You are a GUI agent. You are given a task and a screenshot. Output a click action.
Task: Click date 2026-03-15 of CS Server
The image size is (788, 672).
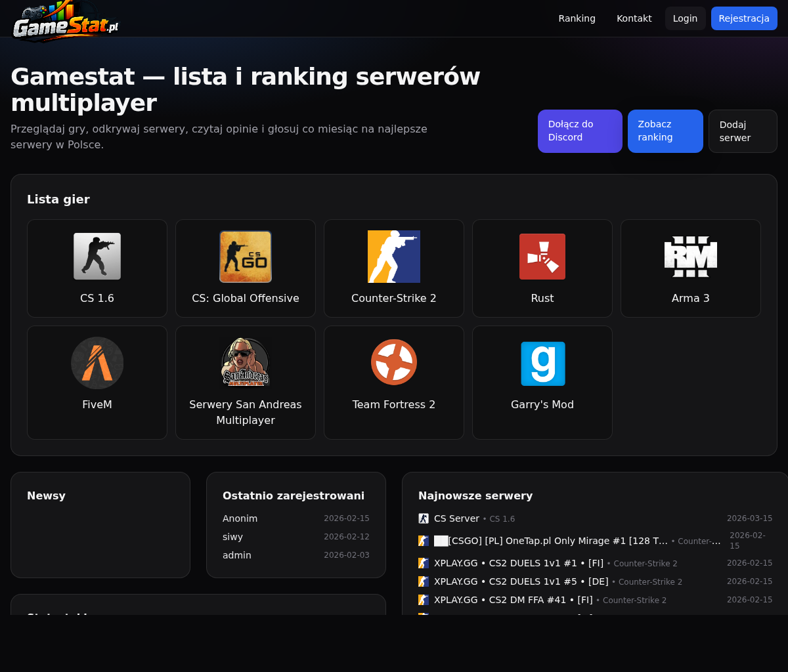point(749,518)
